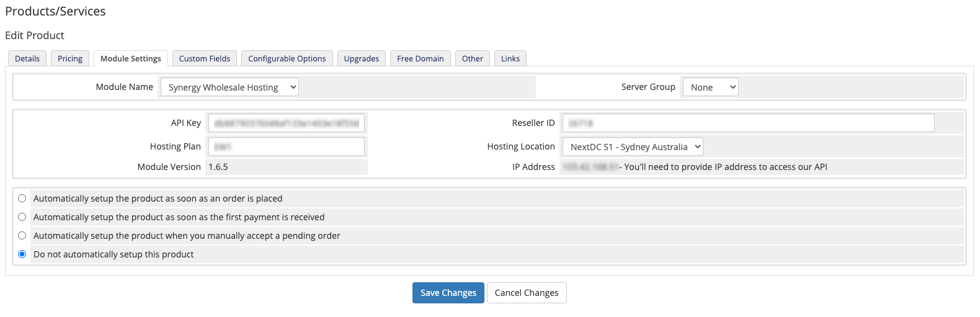
Task: Focus the Reseller ID text field
Action: click(748, 123)
